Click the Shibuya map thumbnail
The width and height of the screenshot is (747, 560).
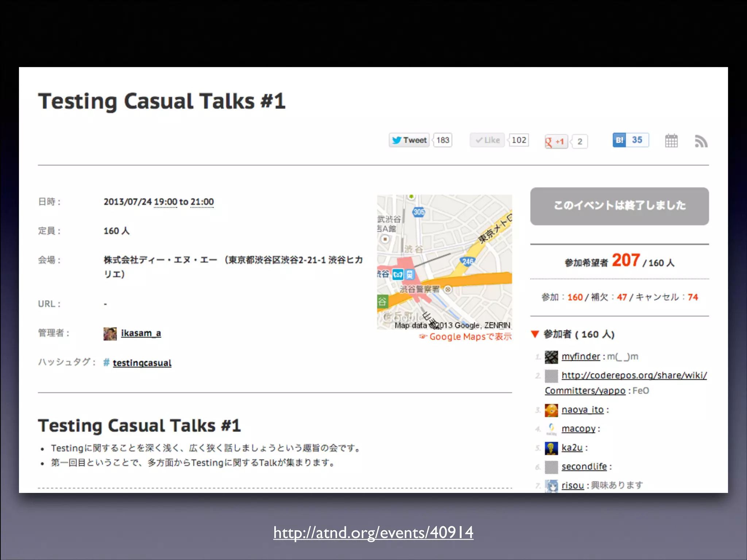tap(444, 262)
